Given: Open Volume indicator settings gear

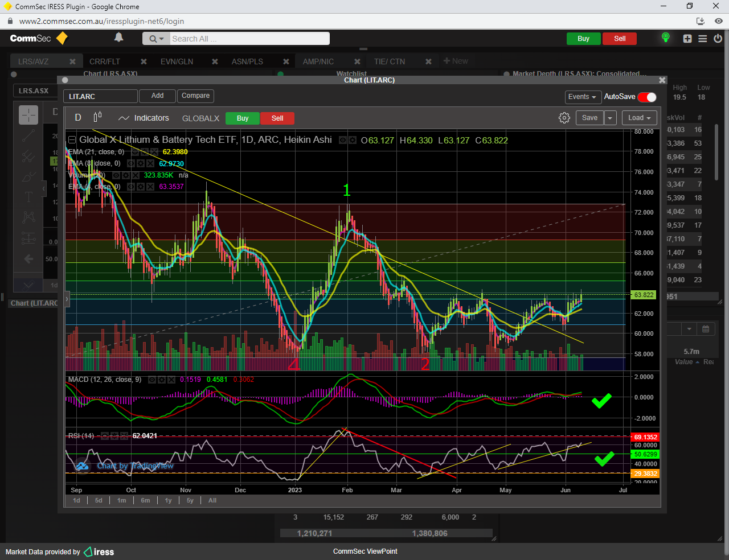Looking at the screenshot, I should click(126, 175).
